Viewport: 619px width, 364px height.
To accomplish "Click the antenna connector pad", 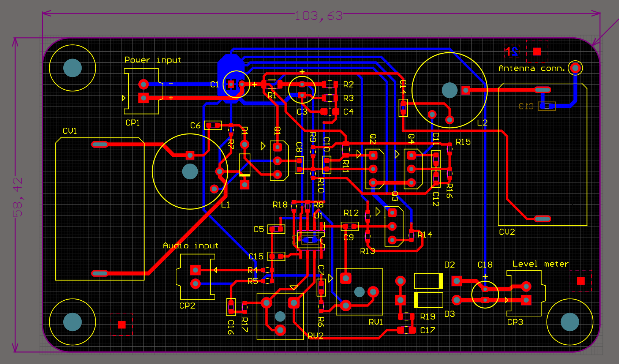I will (575, 68).
